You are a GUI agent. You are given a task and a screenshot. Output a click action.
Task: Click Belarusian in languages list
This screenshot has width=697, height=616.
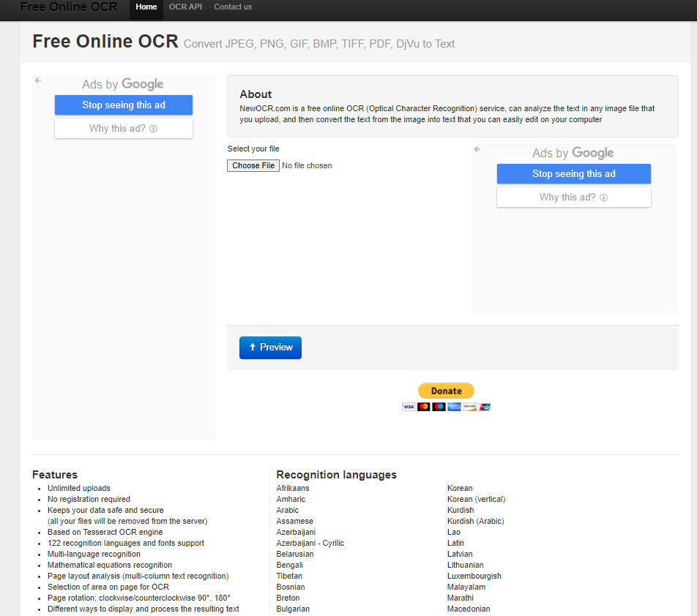(x=295, y=555)
